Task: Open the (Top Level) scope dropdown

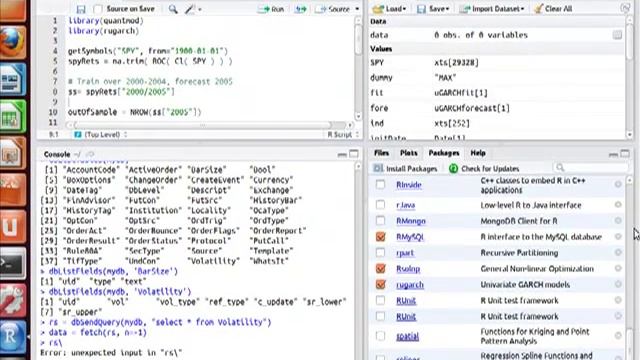Action: [101, 134]
